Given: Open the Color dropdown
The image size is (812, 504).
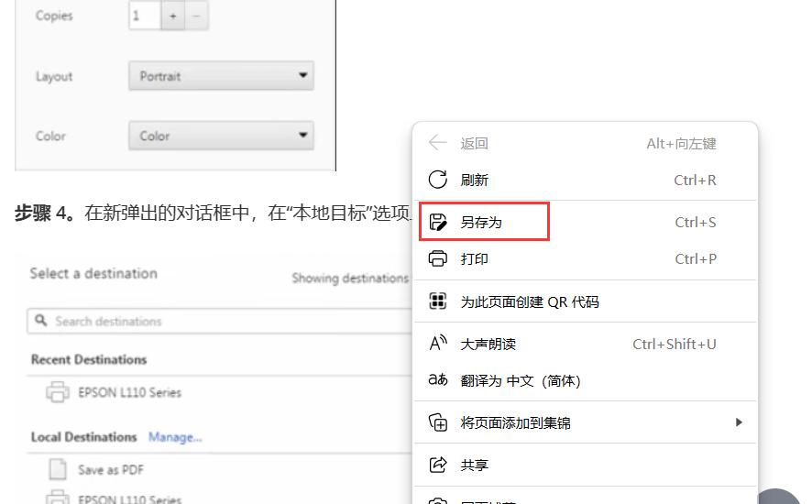Looking at the screenshot, I should 221,136.
